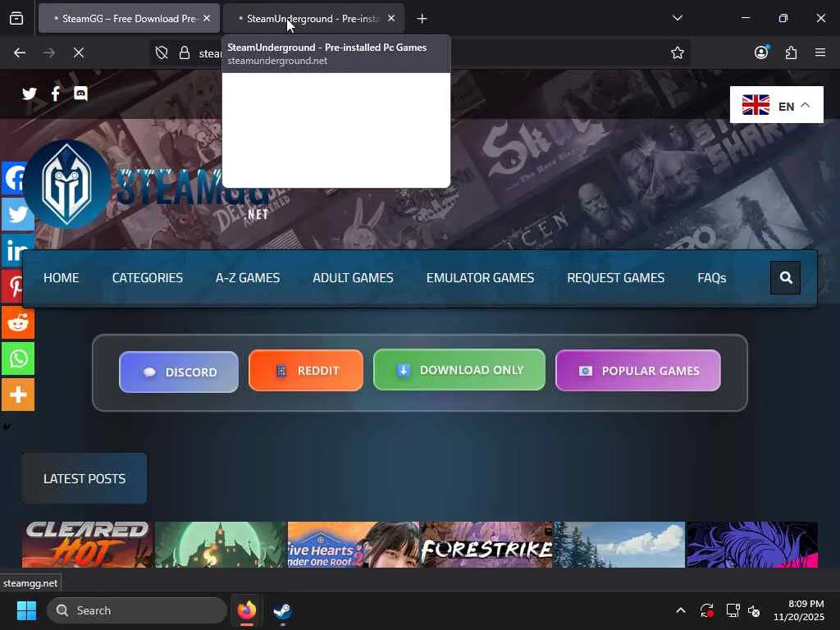Open the Firefox View tab list icon
Image resolution: width=840 pixels, height=630 pixels.
pos(16,19)
